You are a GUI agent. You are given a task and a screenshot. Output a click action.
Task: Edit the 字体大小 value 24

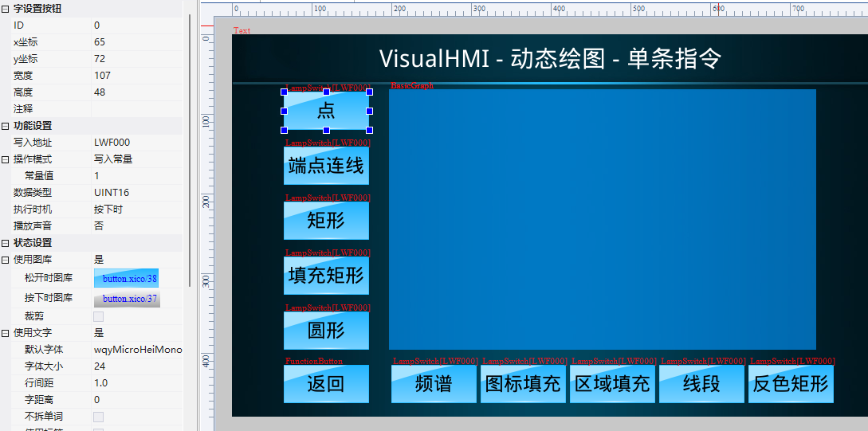coord(137,366)
